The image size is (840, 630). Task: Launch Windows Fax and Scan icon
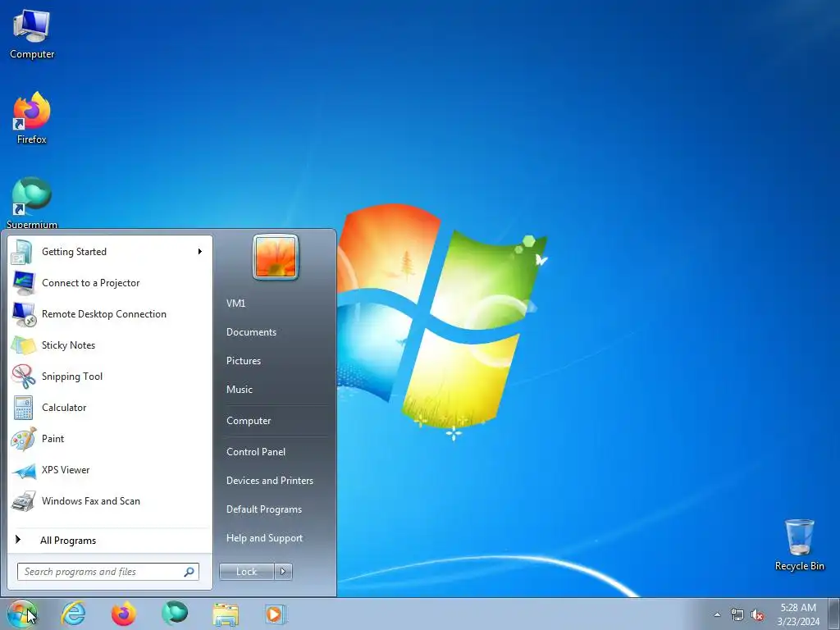point(24,501)
